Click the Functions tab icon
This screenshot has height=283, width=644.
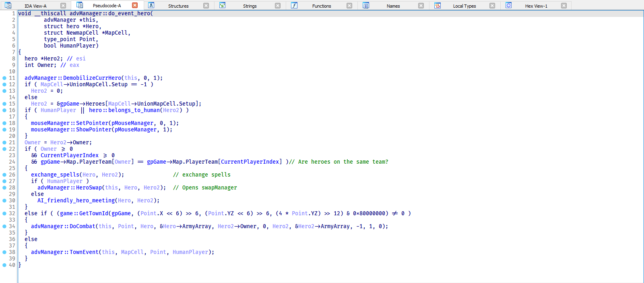click(x=294, y=5)
